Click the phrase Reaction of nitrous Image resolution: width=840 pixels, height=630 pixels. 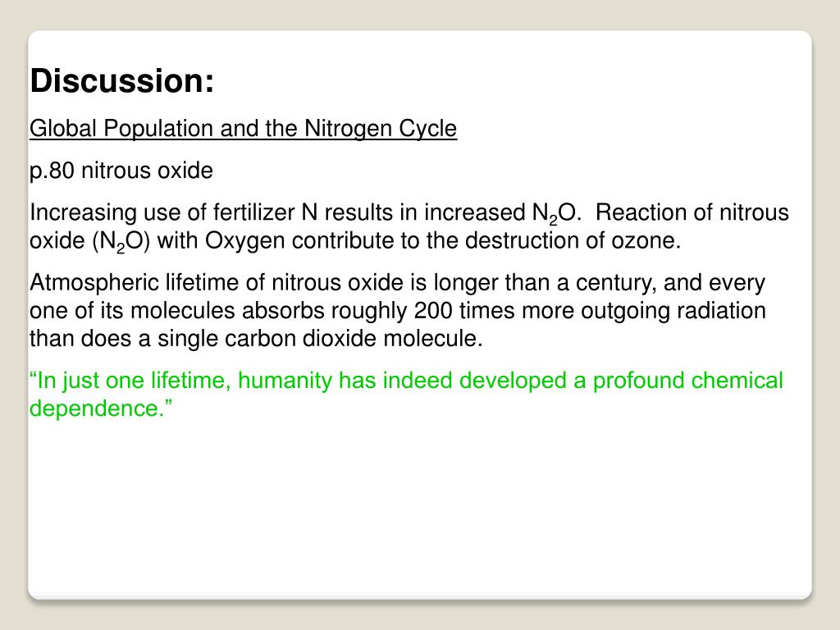click(692, 212)
